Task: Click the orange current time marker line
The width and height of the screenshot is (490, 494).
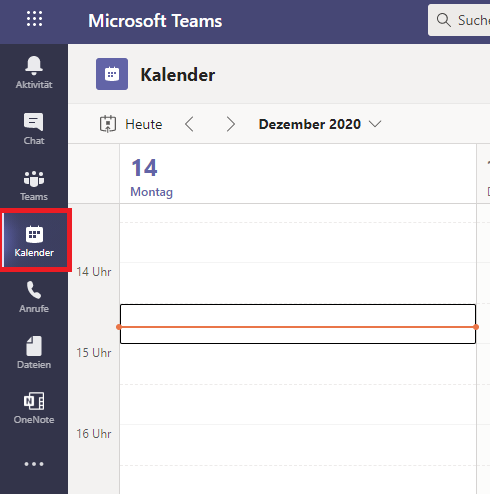Action: tap(298, 327)
